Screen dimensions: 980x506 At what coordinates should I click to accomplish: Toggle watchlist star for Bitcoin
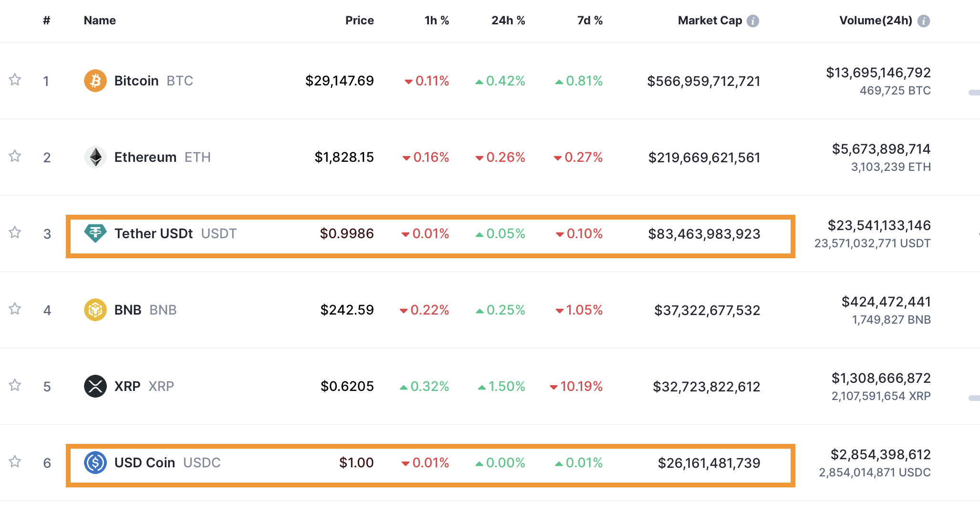[15, 80]
